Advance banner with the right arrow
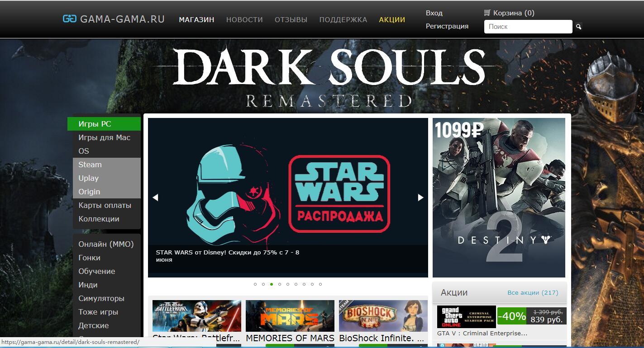The height and width of the screenshot is (348, 644). pyautogui.click(x=420, y=197)
